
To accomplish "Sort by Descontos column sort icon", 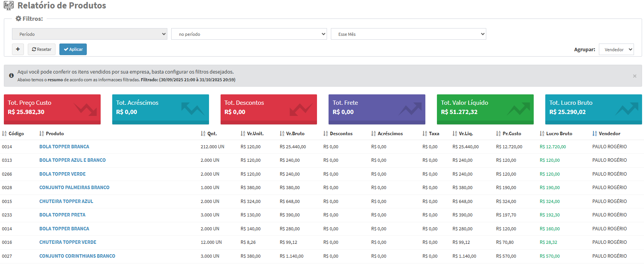I will click(x=325, y=134).
